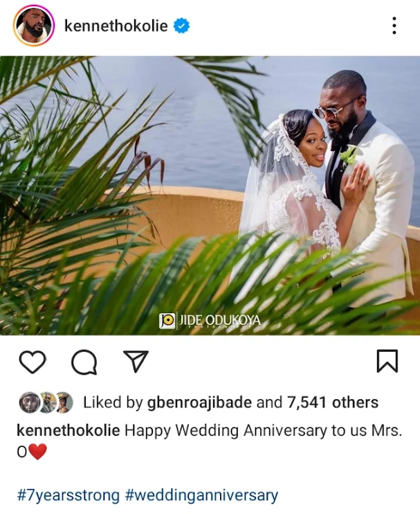Screen dimensions: 420x514
Task: Open gbenroajibade's profile from likes
Action: pos(199,402)
